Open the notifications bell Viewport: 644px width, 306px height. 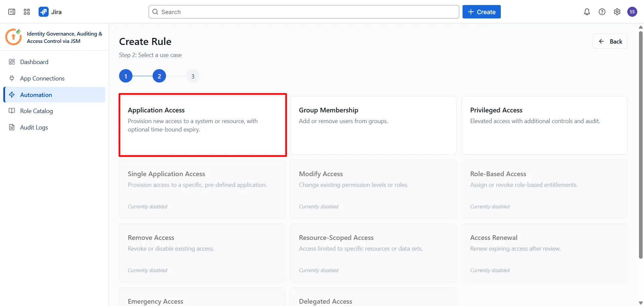tap(587, 12)
